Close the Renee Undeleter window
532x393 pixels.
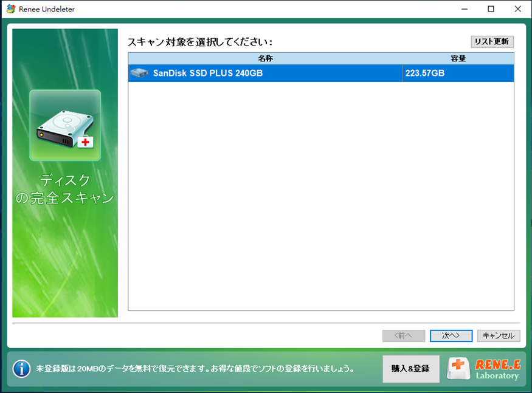pyautogui.click(x=518, y=9)
